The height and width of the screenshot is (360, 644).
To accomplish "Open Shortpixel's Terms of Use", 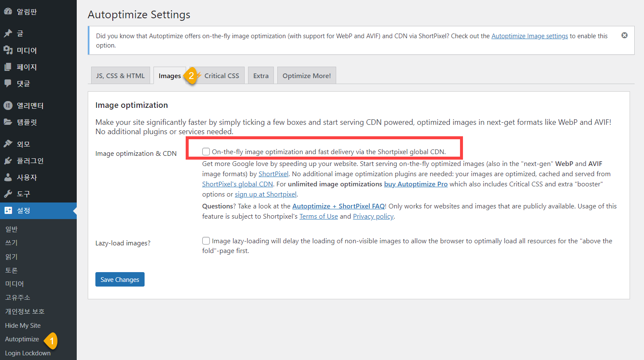I will click(x=318, y=216).
